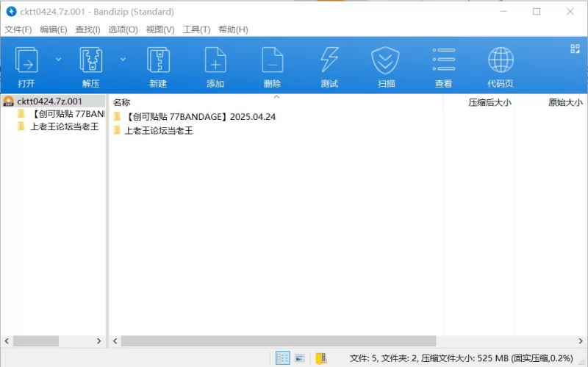Click the 查看 (View) list icon

pyautogui.click(x=444, y=60)
